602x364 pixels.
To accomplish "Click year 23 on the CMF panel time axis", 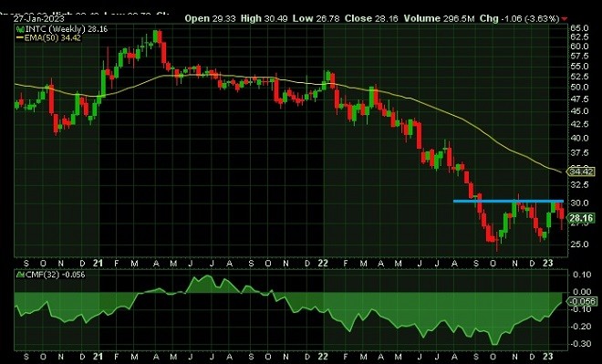I will pyautogui.click(x=548, y=357).
